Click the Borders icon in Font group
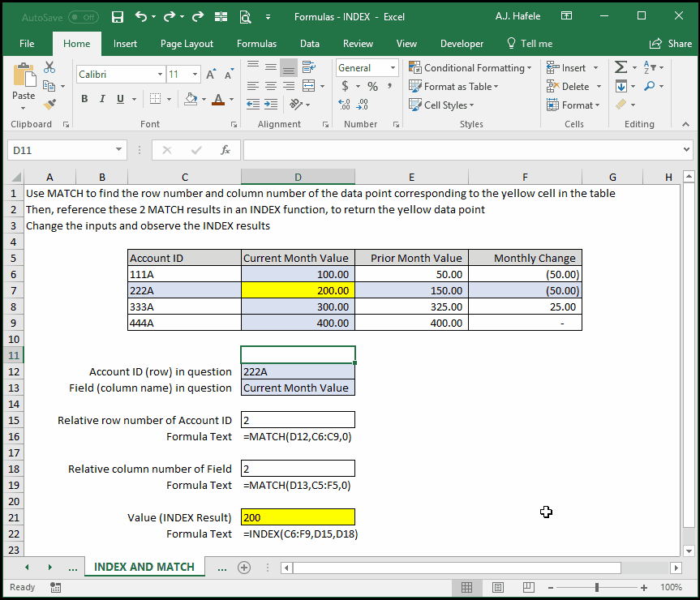 (x=156, y=99)
